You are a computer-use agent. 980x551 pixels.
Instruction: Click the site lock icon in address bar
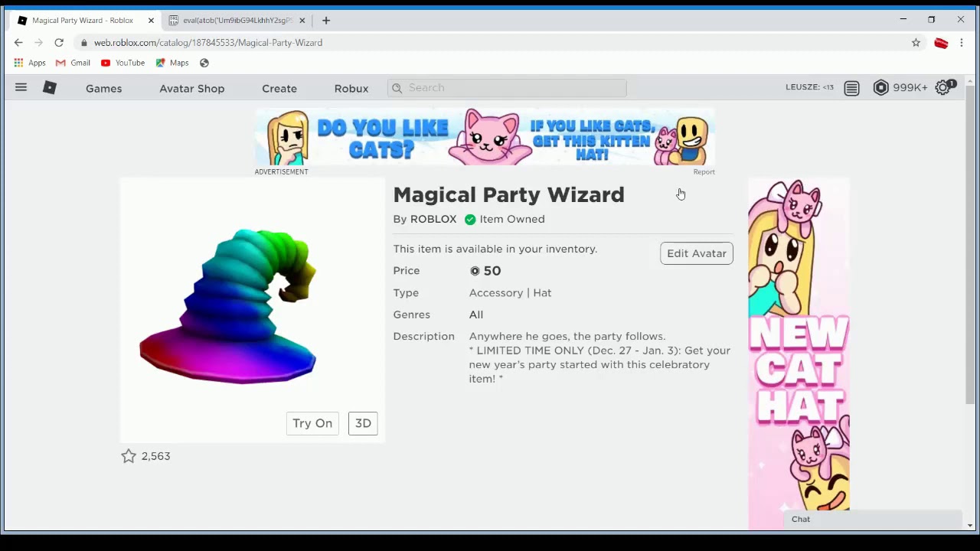click(84, 43)
